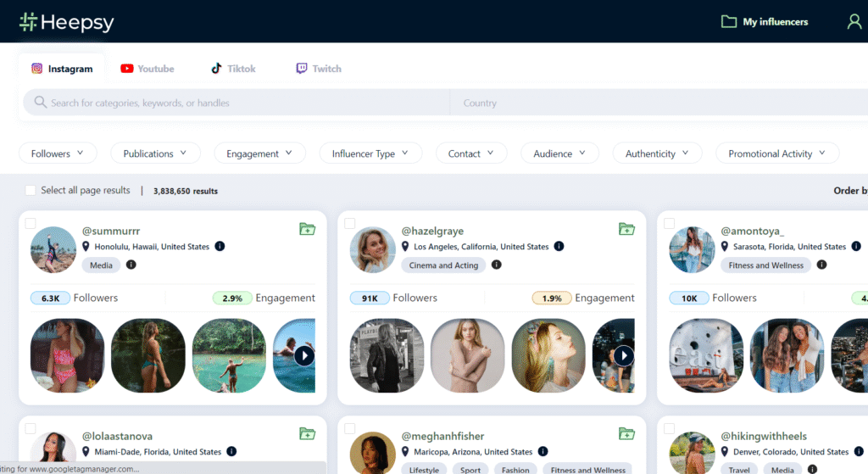Image resolution: width=868 pixels, height=474 pixels.
Task: Expand the Publications filter dropdown
Action: [155, 153]
